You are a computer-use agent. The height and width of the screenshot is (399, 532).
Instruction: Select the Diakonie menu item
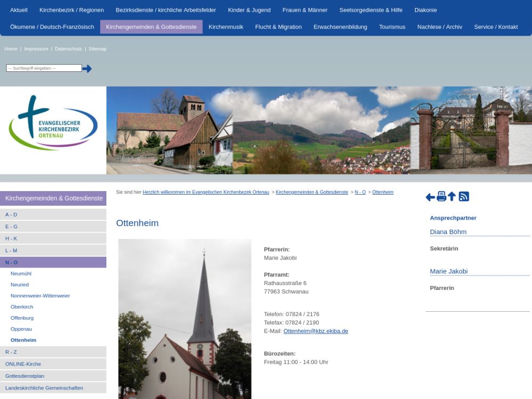coord(426,10)
